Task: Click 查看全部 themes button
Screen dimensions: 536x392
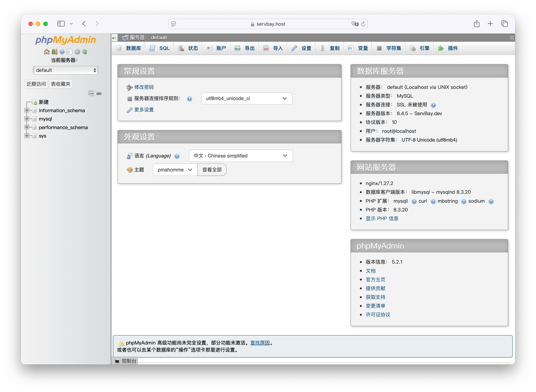Action: pos(212,170)
